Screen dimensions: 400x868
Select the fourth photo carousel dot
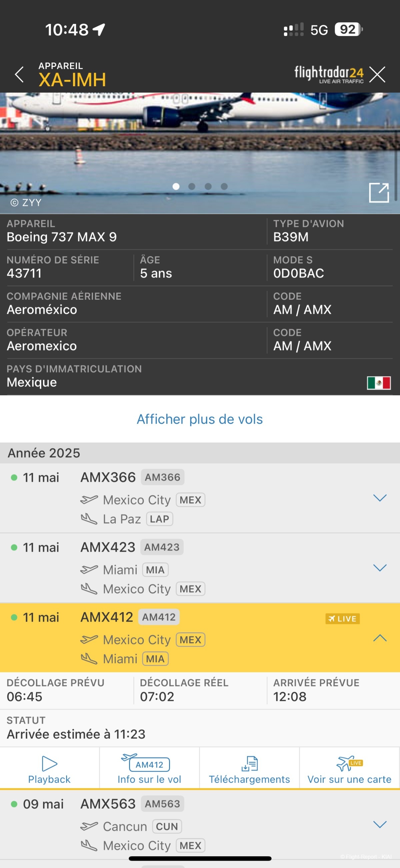click(x=224, y=186)
